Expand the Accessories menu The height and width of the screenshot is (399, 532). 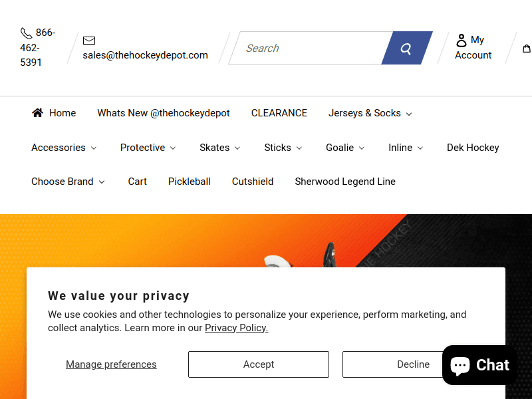[x=64, y=148]
